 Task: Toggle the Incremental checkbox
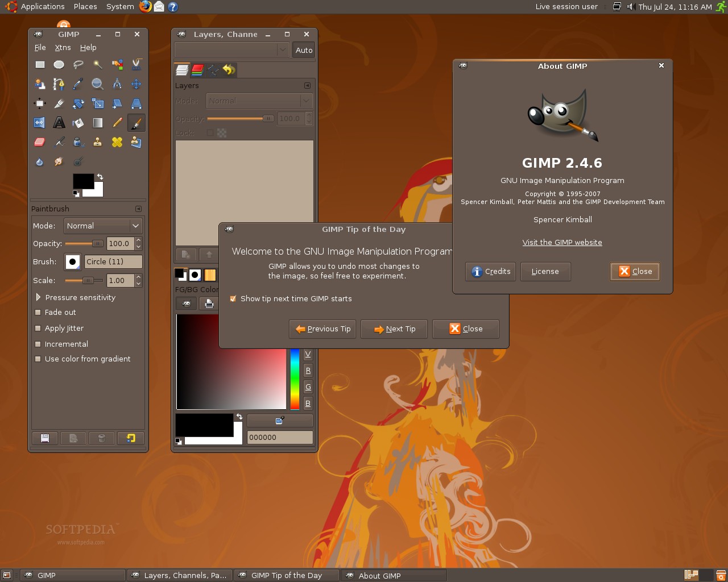tap(38, 344)
